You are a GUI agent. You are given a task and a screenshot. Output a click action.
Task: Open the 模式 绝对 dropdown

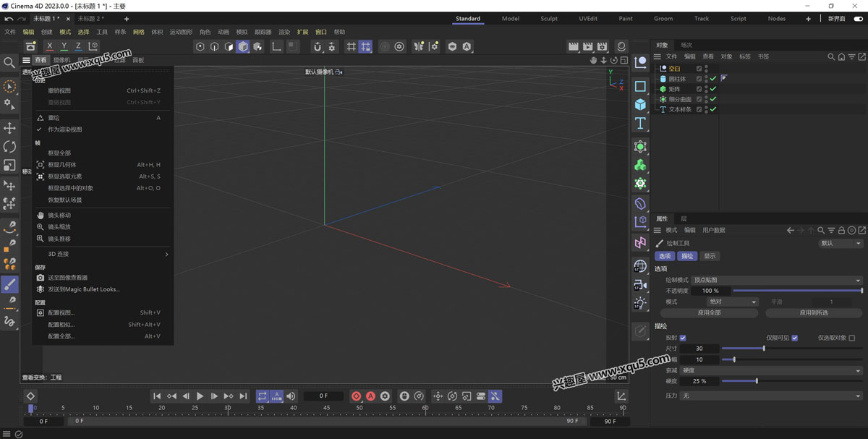[732, 302]
